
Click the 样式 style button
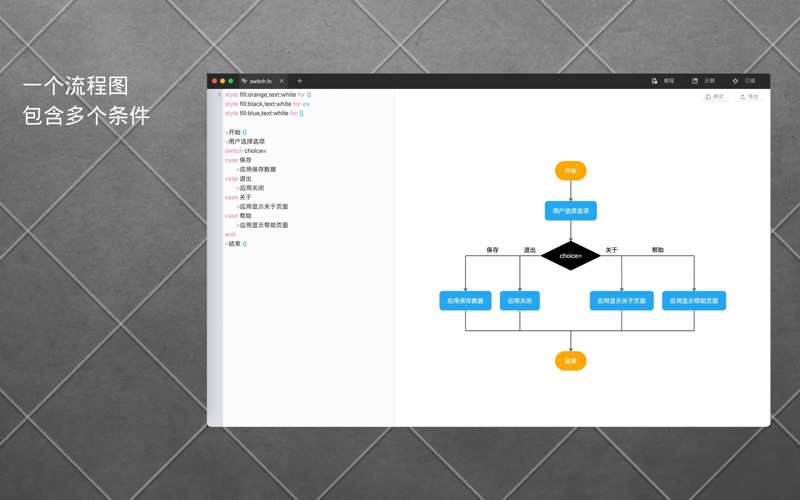pyautogui.click(x=715, y=97)
